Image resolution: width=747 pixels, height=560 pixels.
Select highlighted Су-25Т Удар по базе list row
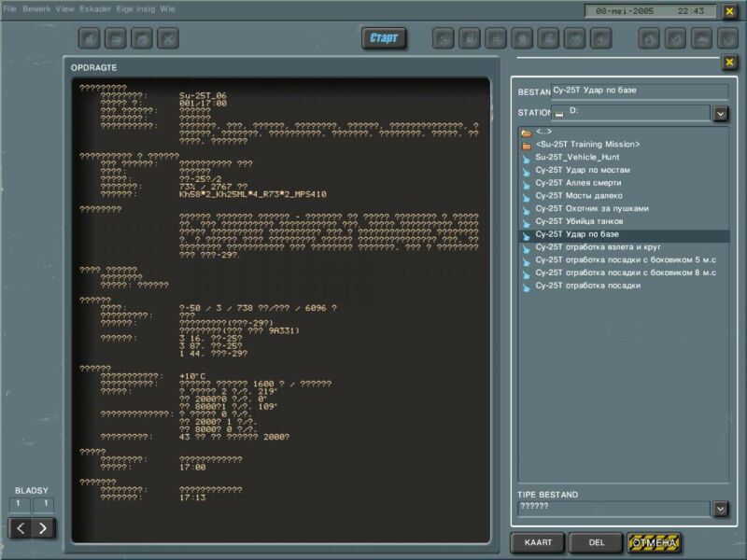(x=623, y=235)
